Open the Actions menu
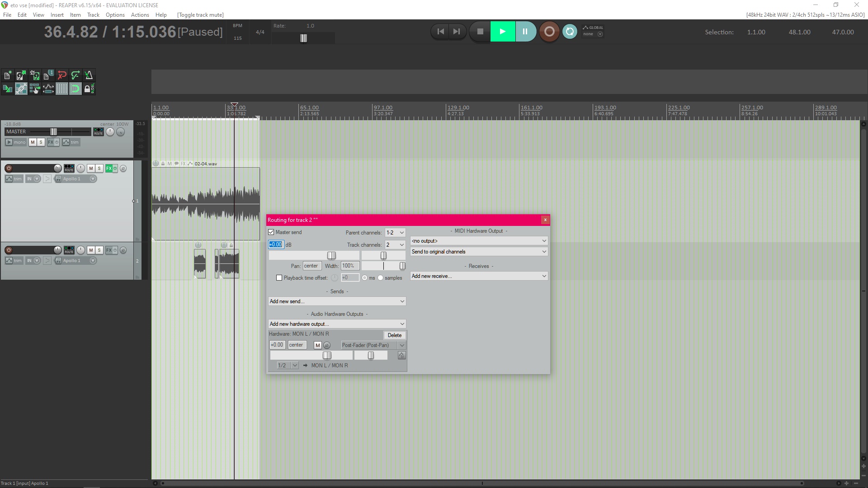868x488 pixels. (x=140, y=15)
